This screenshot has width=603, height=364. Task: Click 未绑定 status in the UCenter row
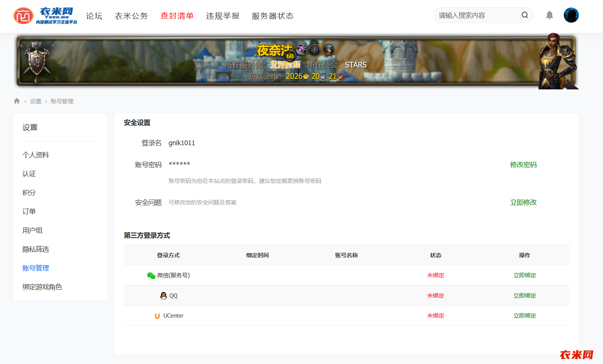click(436, 316)
